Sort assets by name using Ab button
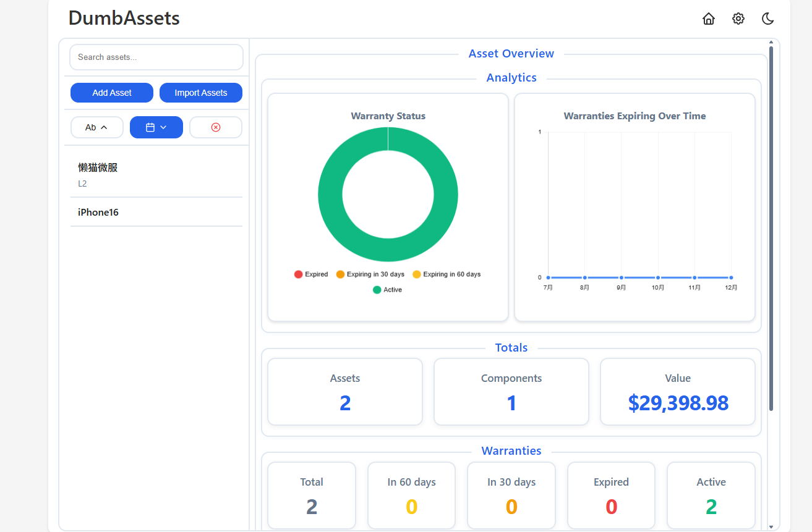This screenshot has height=532, width=812. [97, 127]
